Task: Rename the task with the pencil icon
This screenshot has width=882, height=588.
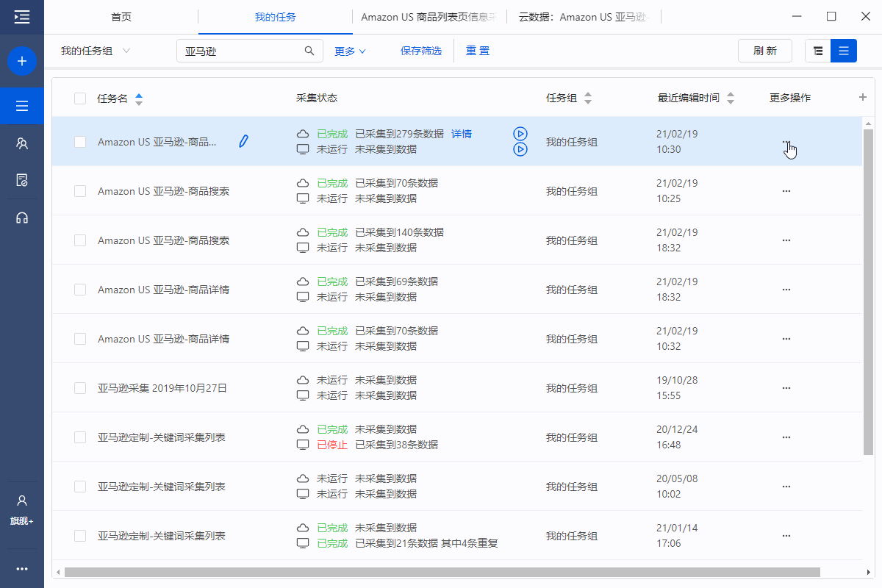Action: [x=244, y=141]
